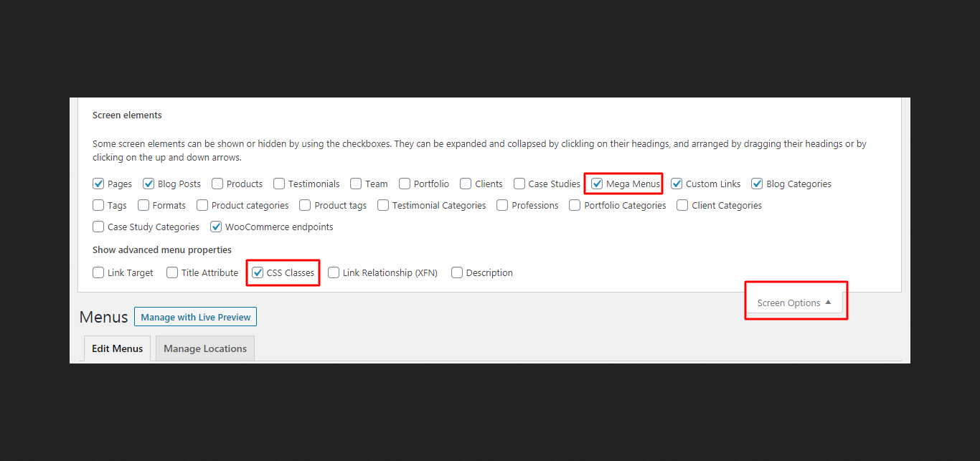Enable the Portfolio checkbox
980x461 pixels.
pos(405,184)
